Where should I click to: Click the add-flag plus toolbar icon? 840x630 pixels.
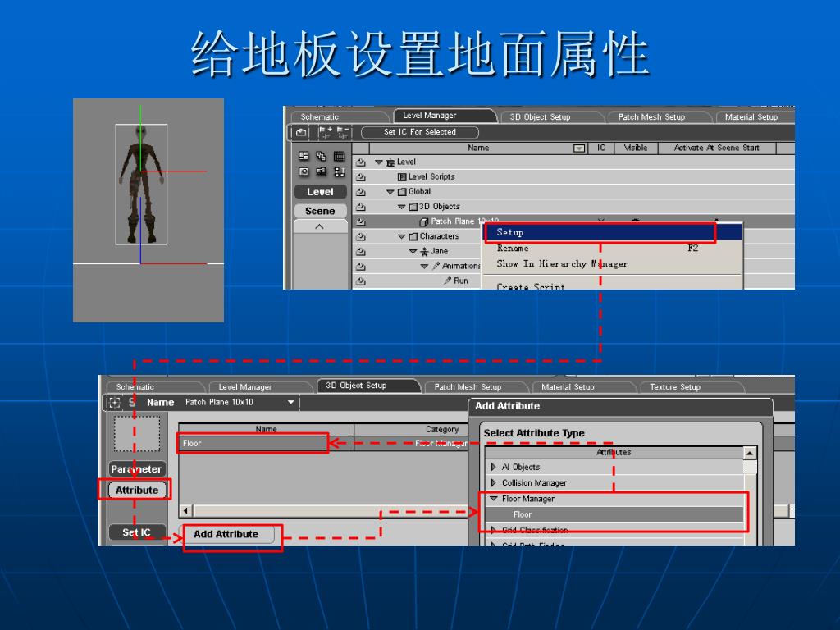[x=325, y=132]
